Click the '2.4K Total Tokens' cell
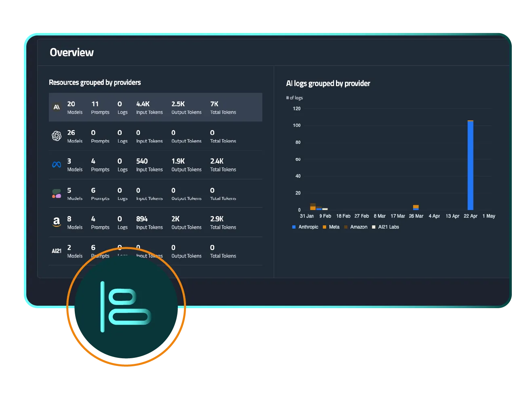Image resolution: width=532 pixels, height=397 pixels. 223,165
